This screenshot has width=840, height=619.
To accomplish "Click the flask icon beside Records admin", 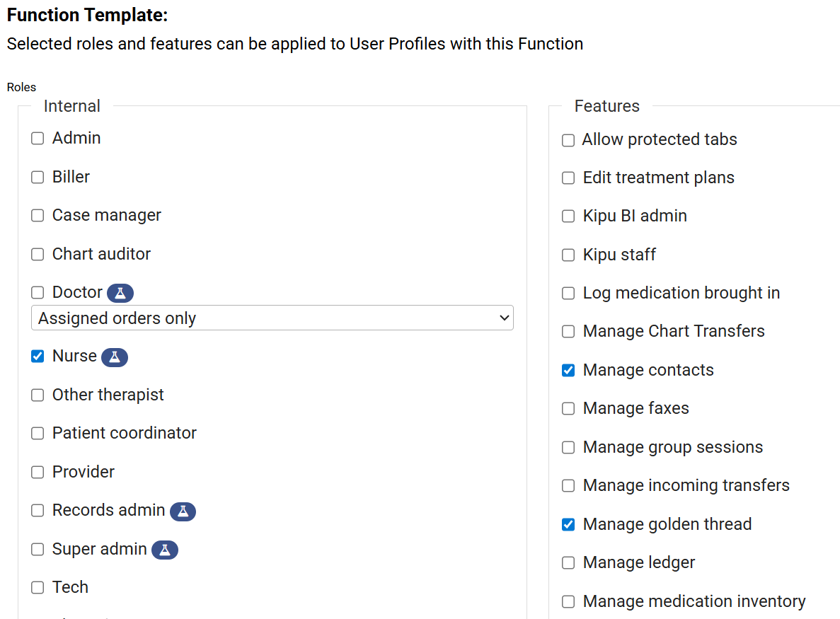I will [x=183, y=511].
